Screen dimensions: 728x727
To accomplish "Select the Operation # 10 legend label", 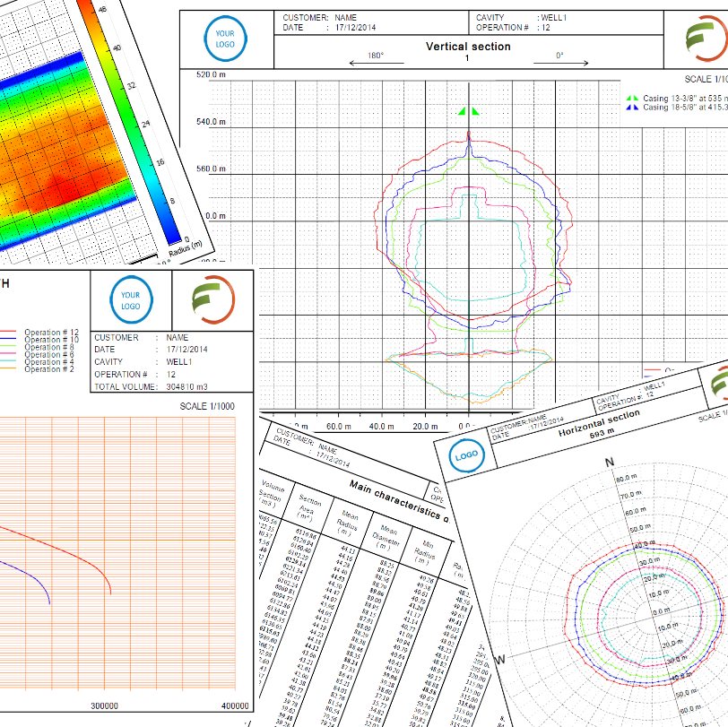I will tap(51, 340).
